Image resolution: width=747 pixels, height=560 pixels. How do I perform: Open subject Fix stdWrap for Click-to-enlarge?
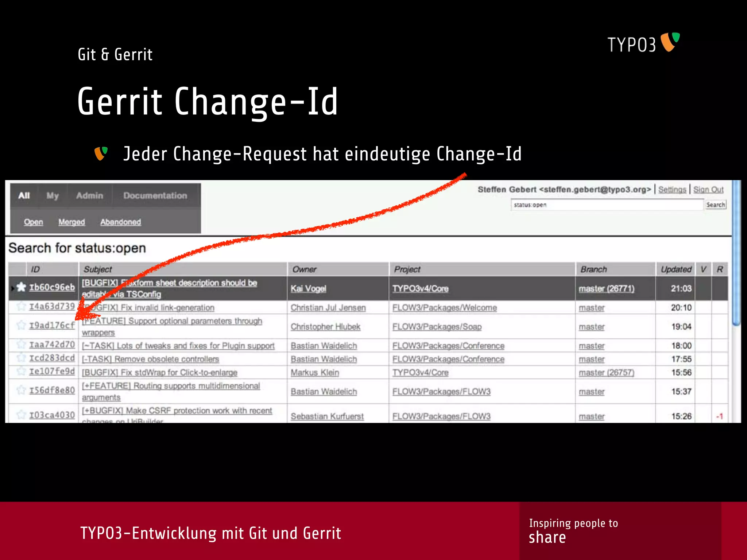point(159,373)
